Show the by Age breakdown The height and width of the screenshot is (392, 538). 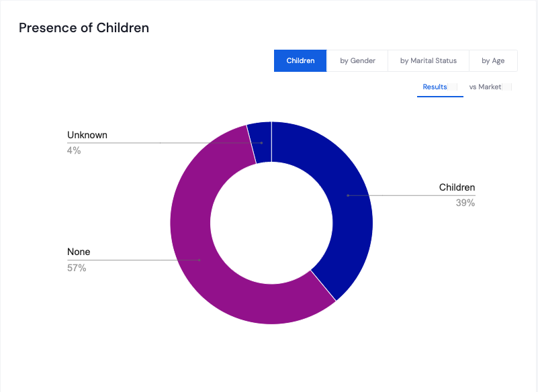493,60
